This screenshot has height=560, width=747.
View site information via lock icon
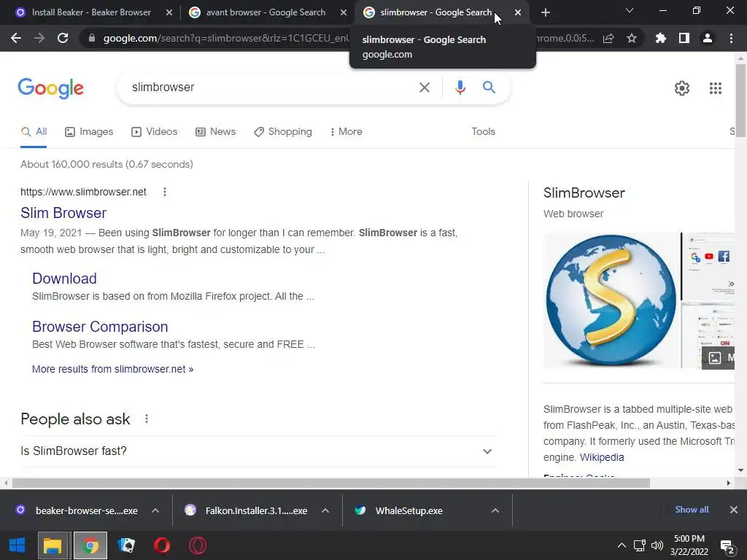pyautogui.click(x=92, y=38)
